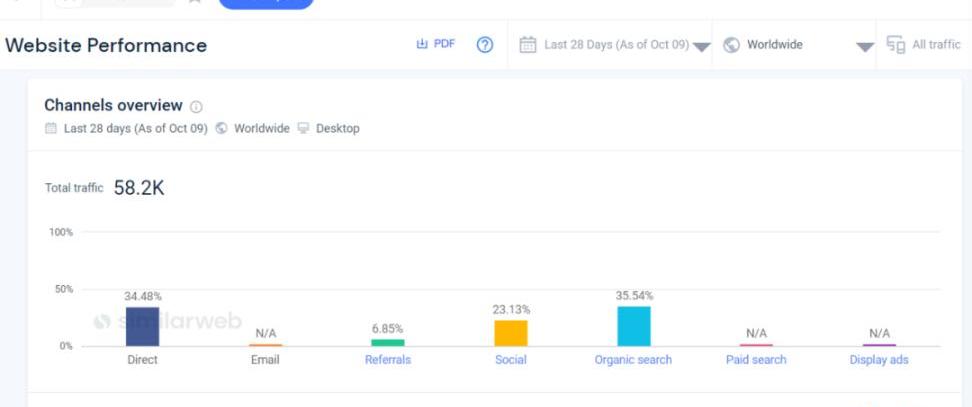Image resolution: width=972 pixels, height=407 pixels.
Task: Select the cyan Organic search bar
Action: tap(633, 326)
